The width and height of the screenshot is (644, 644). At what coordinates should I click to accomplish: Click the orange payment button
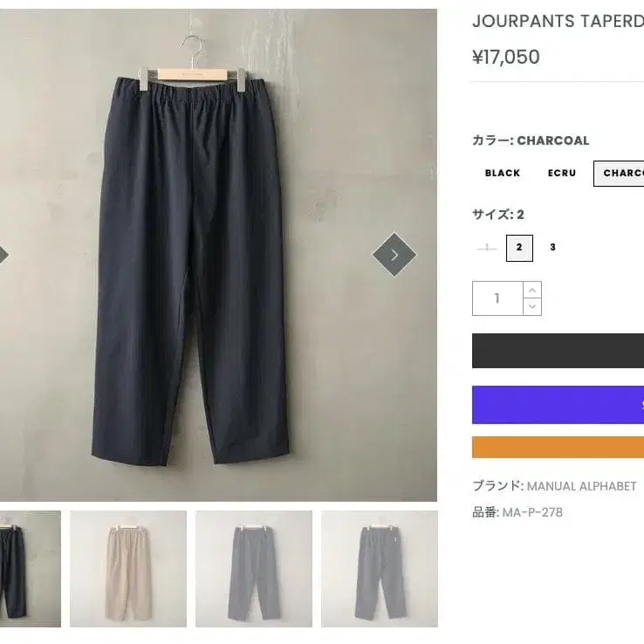pyautogui.click(x=558, y=448)
